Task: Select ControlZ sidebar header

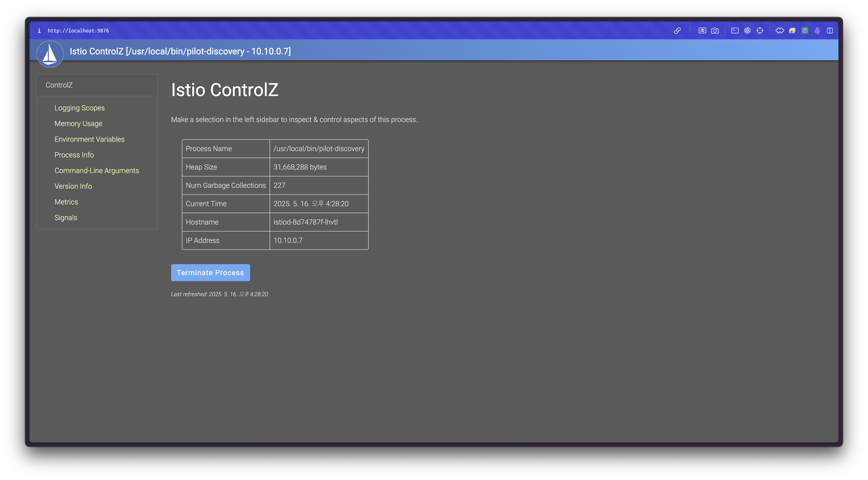Action: pos(59,85)
